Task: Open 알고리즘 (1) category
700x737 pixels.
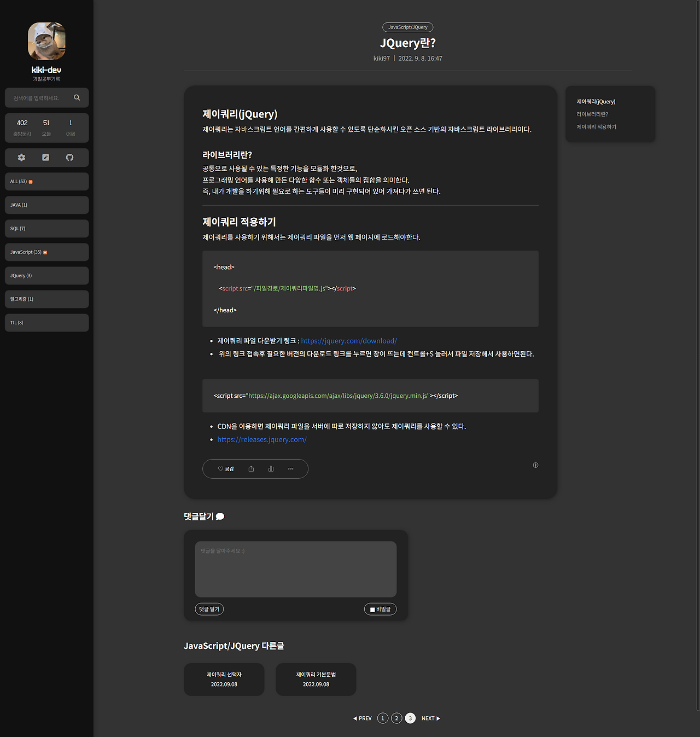Action: click(46, 299)
